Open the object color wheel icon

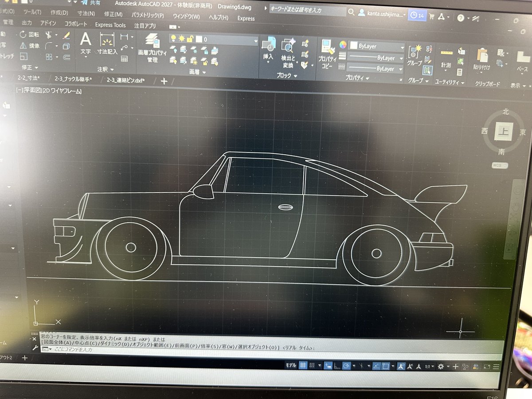coord(343,45)
